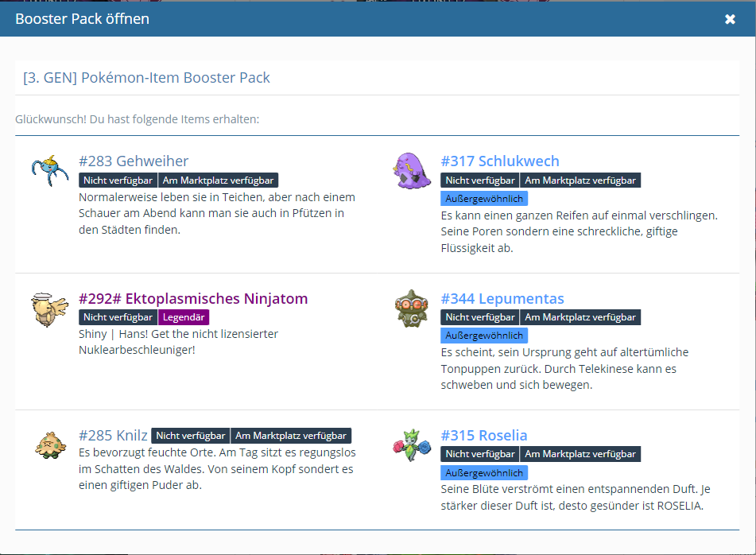
Task: Close the Booster Pack dialog
Action: point(730,19)
